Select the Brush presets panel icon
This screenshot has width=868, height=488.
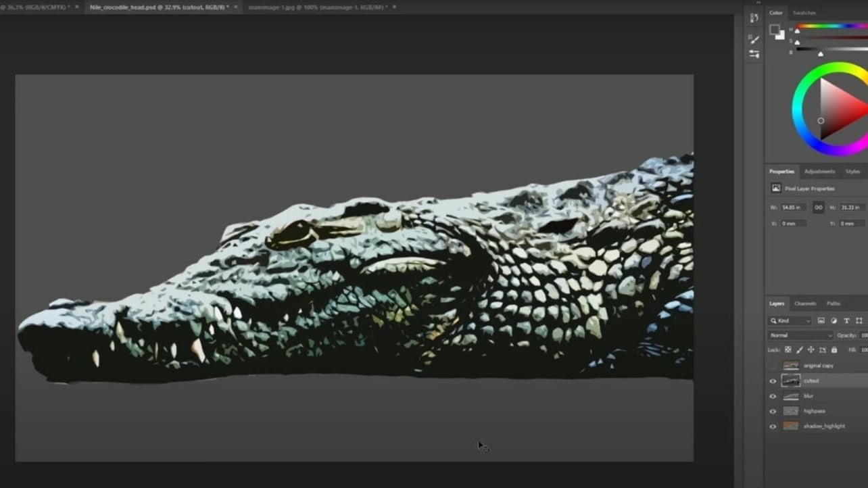click(754, 39)
